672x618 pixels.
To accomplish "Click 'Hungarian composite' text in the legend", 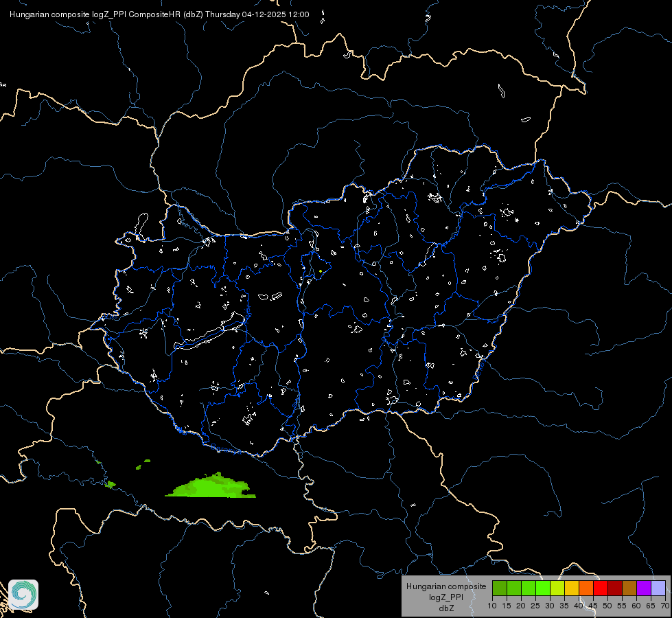I will pos(446,586).
